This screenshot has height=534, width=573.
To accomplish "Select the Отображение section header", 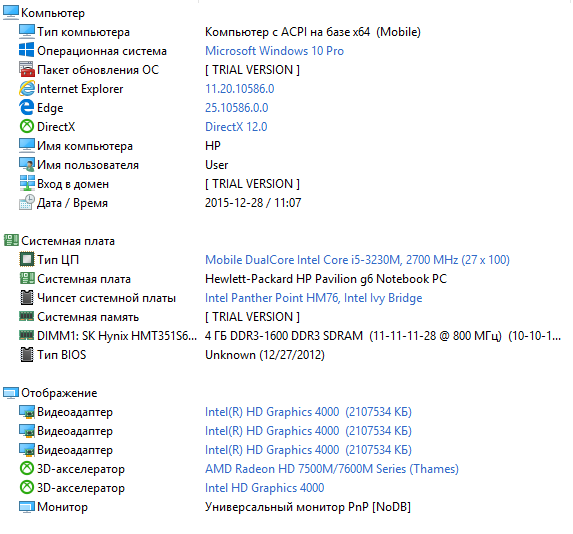I will click(59, 393).
